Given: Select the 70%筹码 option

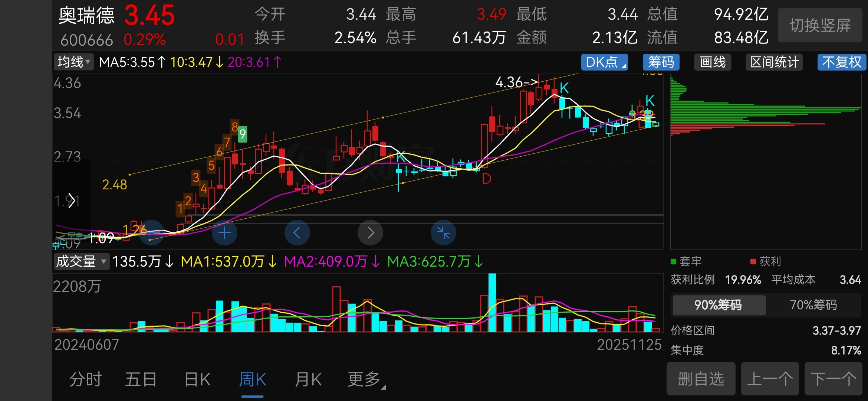Looking at the screenshot, I should (813, 305).
